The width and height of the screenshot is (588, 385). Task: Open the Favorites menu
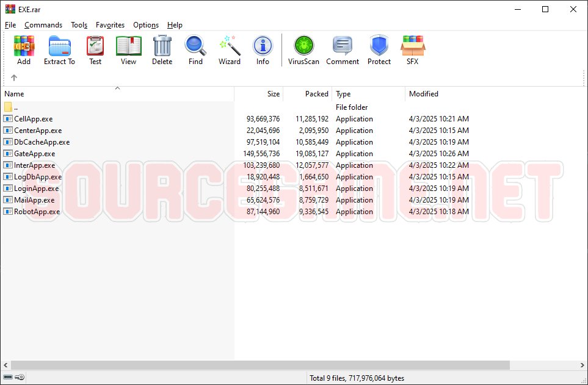[110, 25]
